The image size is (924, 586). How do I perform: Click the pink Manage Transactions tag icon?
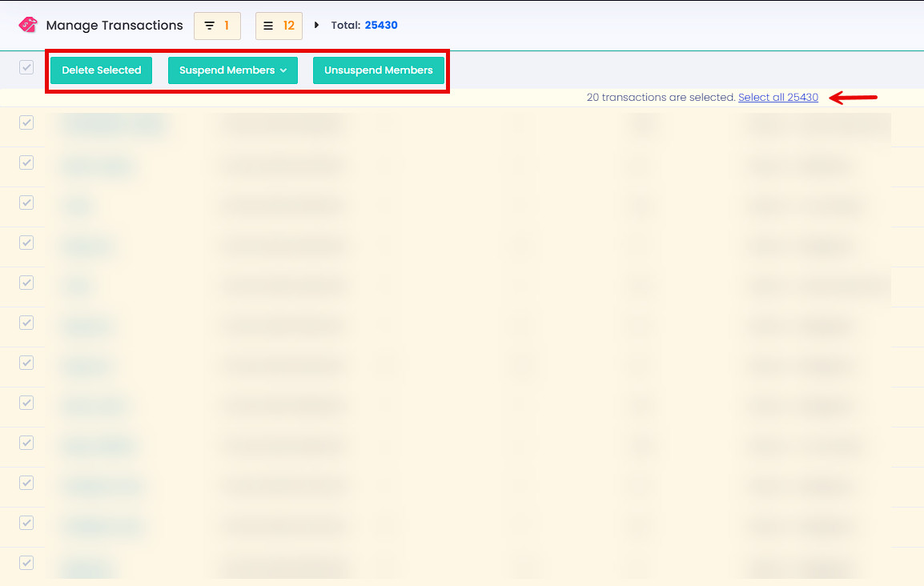[28, 25]
